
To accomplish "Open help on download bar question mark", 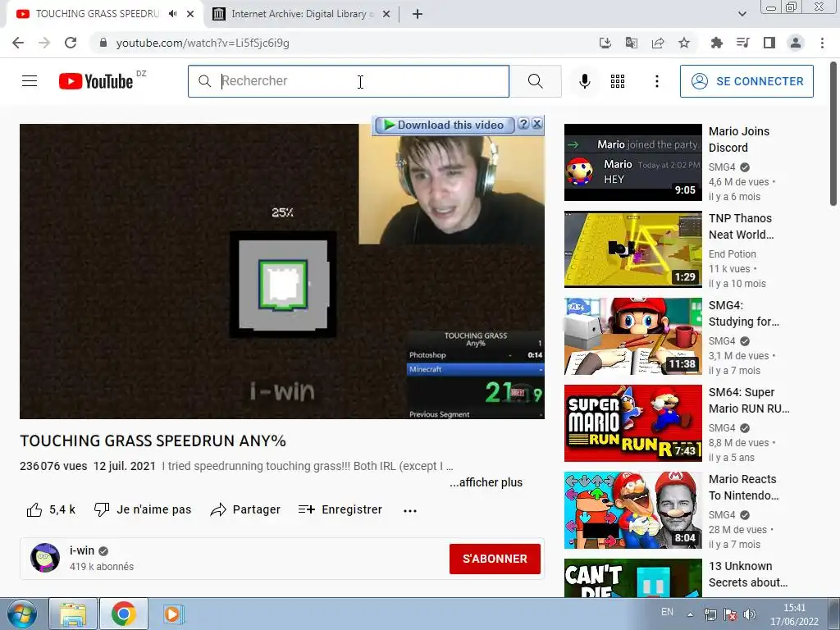I will click(x=523, y=125).
